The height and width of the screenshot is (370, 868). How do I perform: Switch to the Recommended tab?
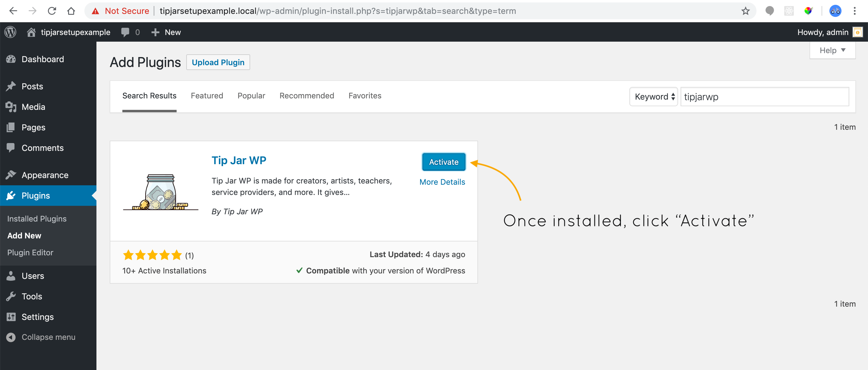(x=307, y=96)
